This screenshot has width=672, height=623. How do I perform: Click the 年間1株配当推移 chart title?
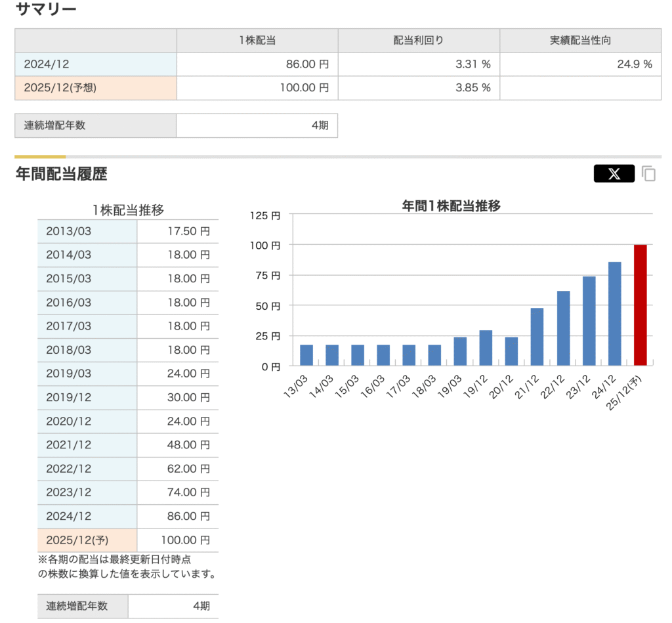pyautogui.click(x=451, y=205)
